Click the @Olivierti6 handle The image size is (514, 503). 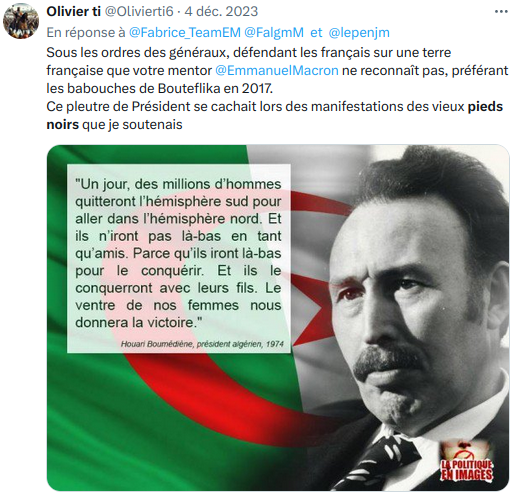139,12
